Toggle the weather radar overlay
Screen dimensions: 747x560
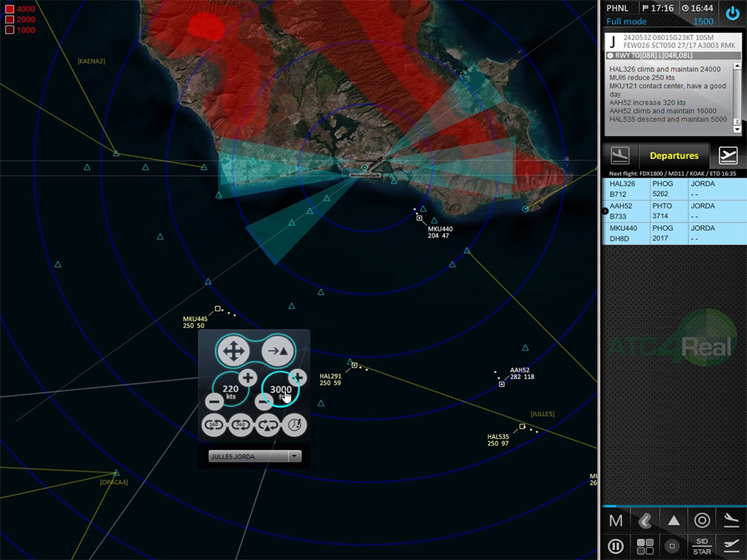[645, 520]
